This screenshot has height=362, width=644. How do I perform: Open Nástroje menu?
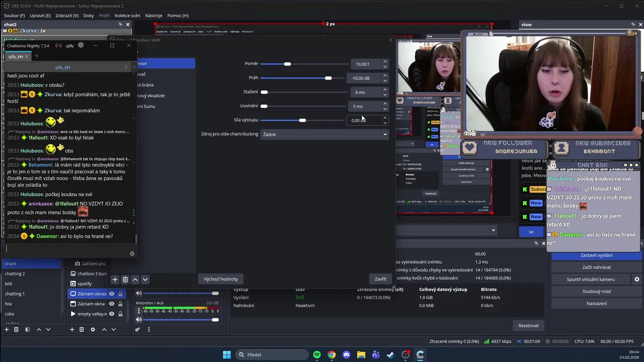pos(153,16)
